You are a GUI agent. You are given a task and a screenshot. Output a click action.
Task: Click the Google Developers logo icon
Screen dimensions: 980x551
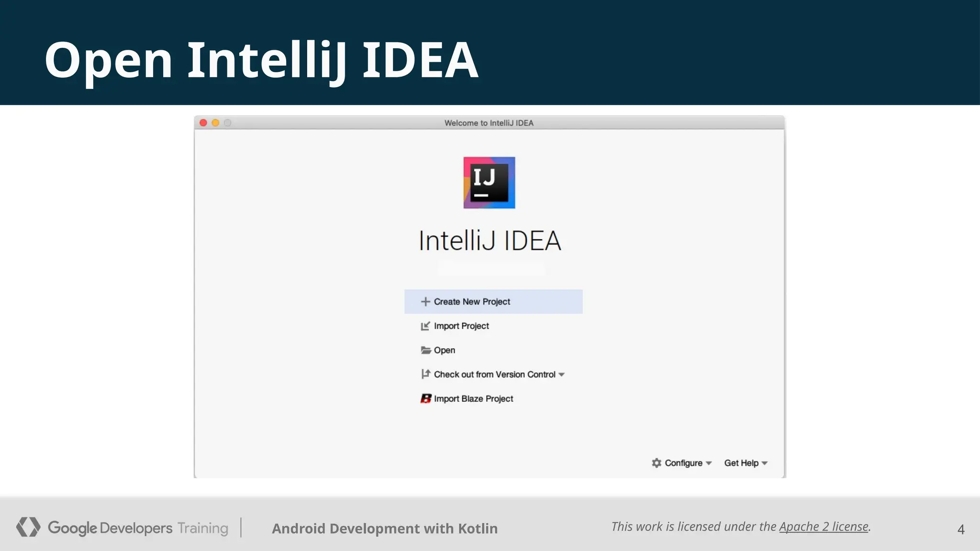[28, 527]
